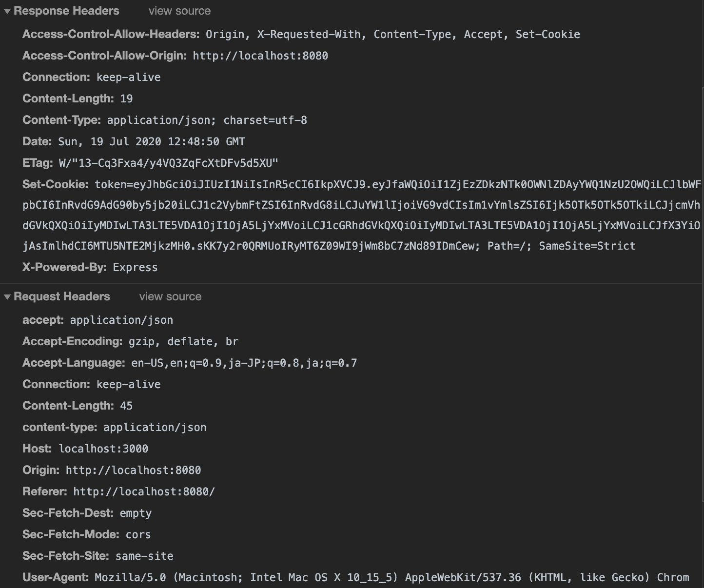
Task: Select the Content-Type application/json; charset value
Action: (207, 120)
